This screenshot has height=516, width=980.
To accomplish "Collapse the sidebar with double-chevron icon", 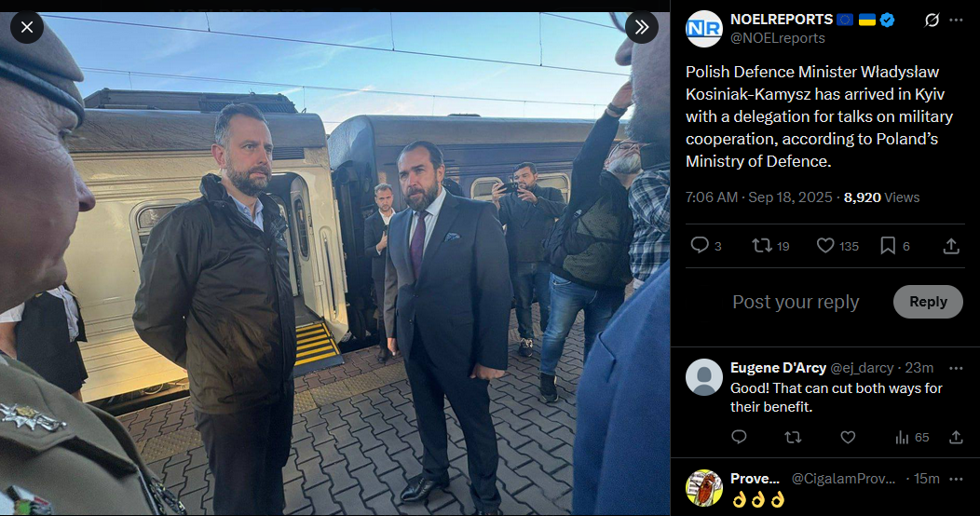I will tap(641, 28).
